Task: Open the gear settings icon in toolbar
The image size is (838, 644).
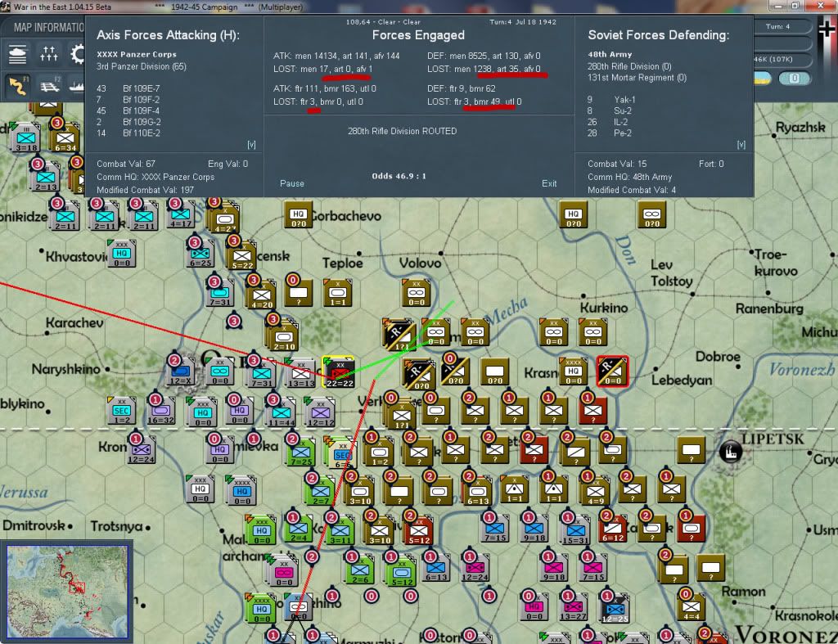Action: click(x=79, y=54)
